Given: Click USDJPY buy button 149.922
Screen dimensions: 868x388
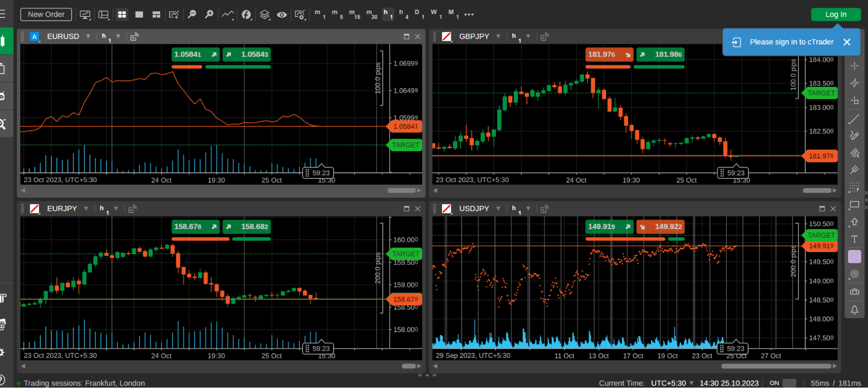Looking at the screenshot, I should (660, 227).
